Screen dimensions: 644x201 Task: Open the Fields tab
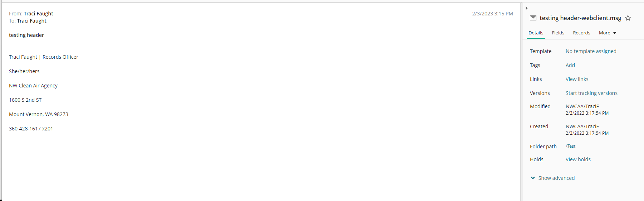[558, 33]
